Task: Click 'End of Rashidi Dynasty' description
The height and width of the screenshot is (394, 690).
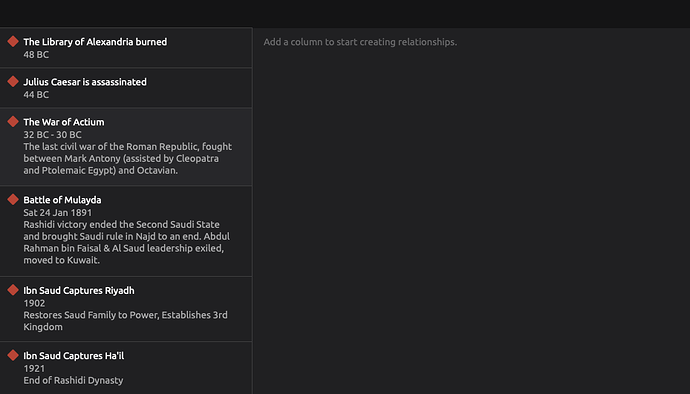Action: coord(73,380)
